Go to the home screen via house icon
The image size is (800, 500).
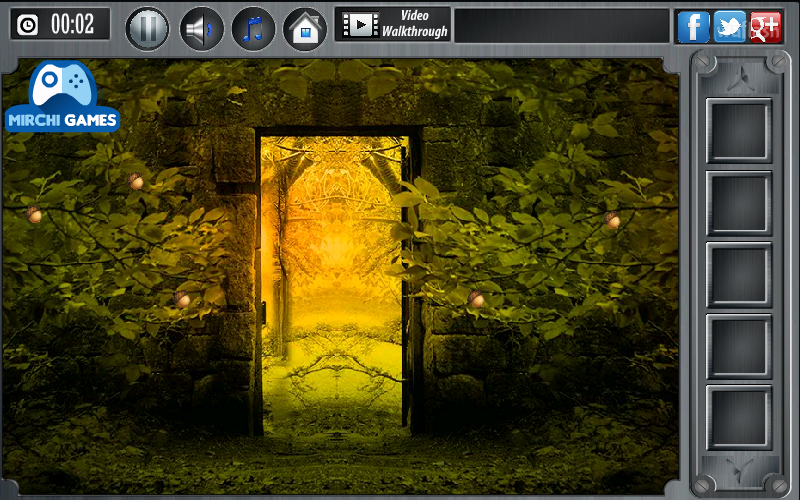pos(305,28)
